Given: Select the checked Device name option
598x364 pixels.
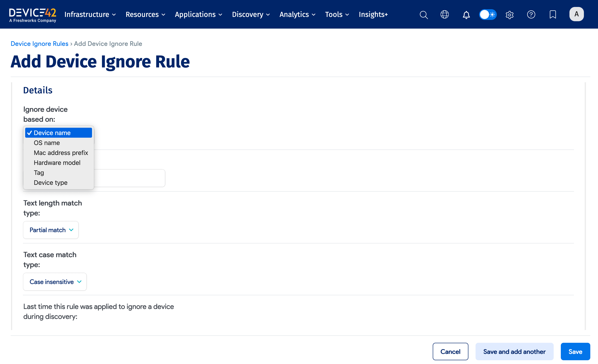Looking at the screenshot, I should coord(52,133).
